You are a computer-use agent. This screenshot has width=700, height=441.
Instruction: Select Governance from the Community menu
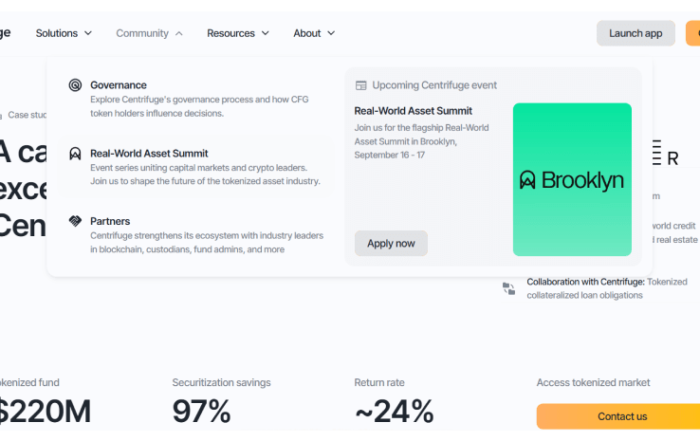click(118, 86)
